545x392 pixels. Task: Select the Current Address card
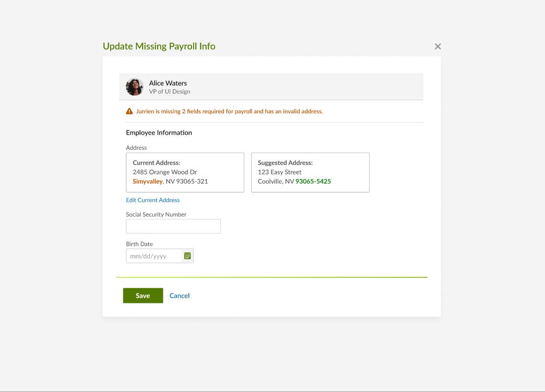(x=185, y=172)
